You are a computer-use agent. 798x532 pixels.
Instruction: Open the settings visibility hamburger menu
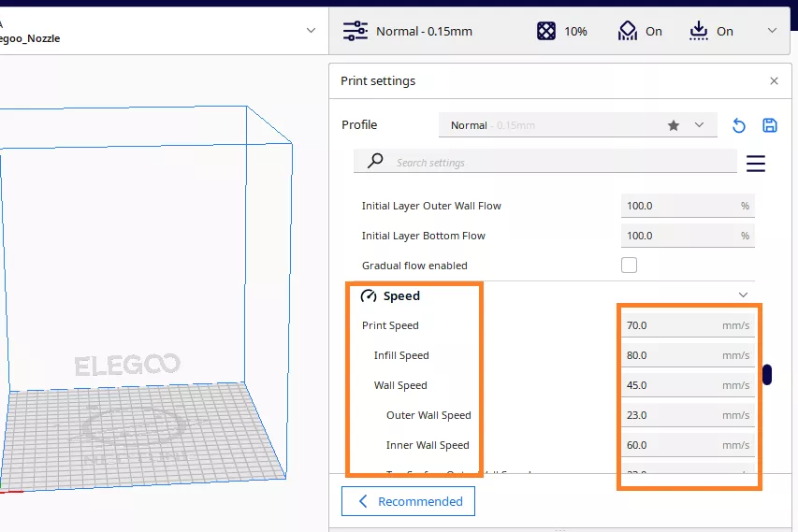[x=756, y=165]
